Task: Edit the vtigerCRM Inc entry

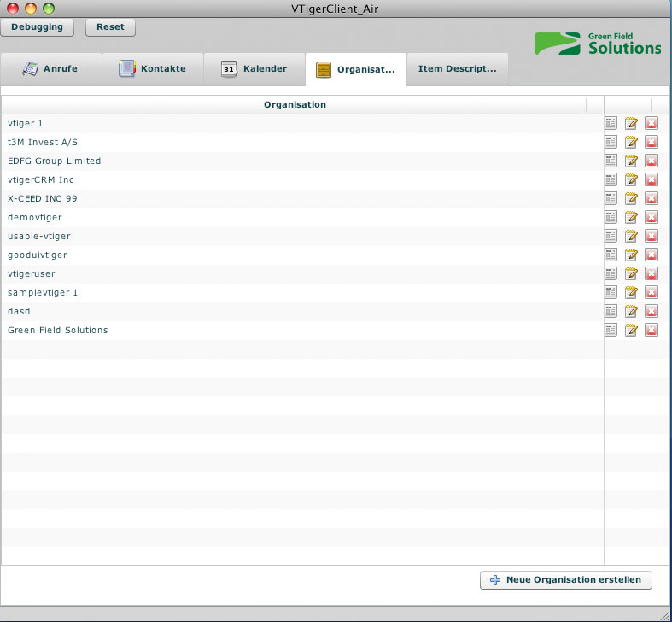Action: pyautogui.click(x=631, y=179)
